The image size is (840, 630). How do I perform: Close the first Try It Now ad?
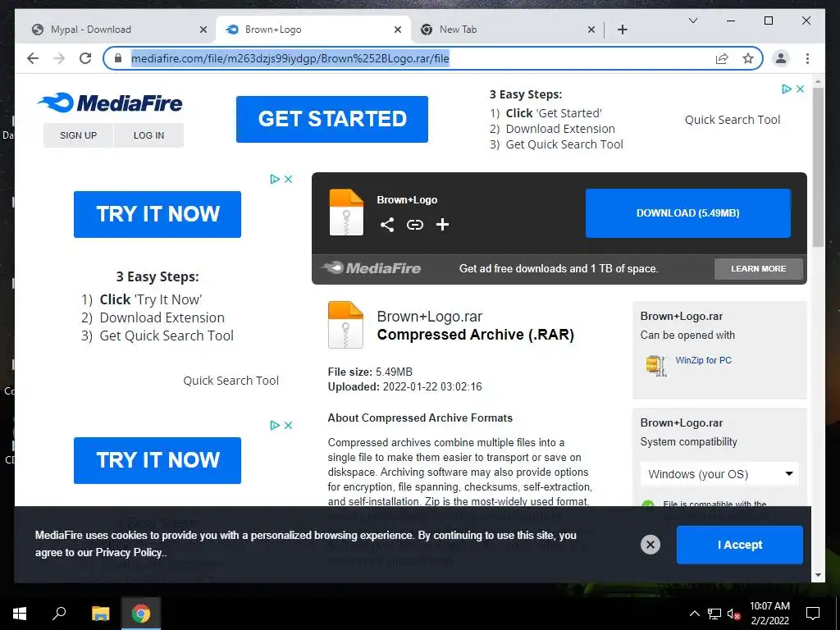click(288, 179)
